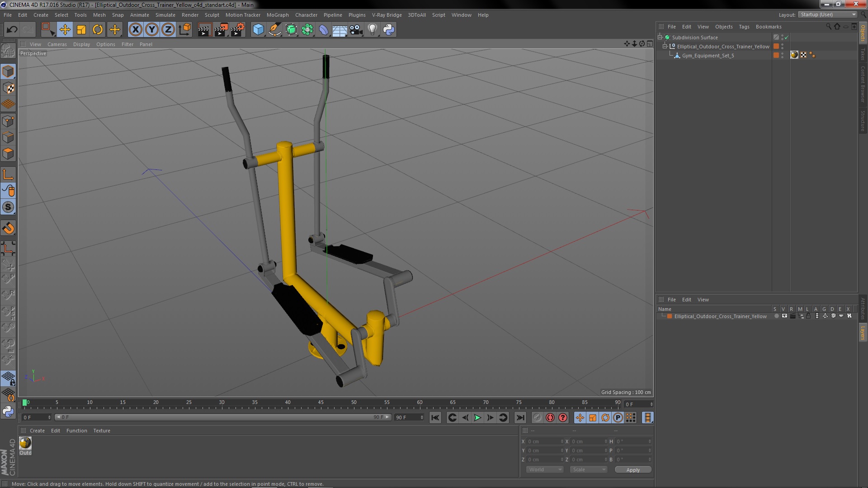Toggle Z axis lock
The height and width of the screenshot is (488, 868).
(x=168, y=30)
